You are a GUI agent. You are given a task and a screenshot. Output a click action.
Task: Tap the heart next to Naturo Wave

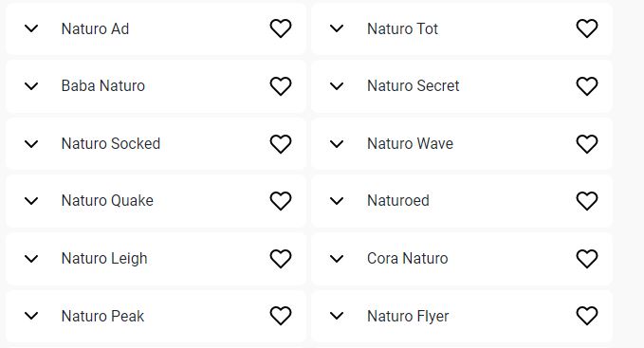(587, 144)
